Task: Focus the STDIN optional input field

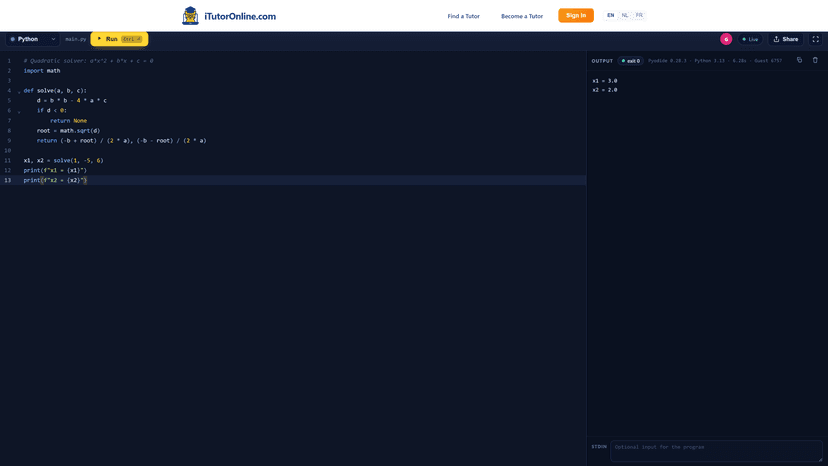Action: tap(716, 451)
